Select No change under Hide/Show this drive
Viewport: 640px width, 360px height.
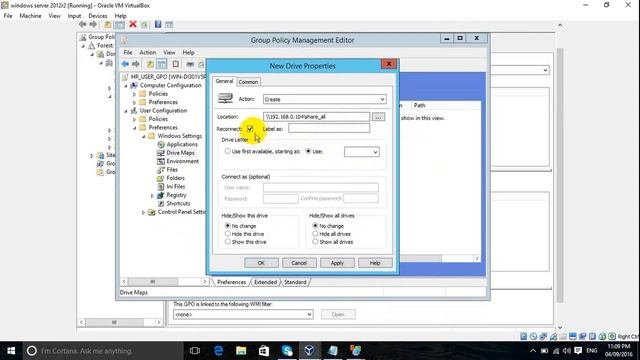[228, 226]
